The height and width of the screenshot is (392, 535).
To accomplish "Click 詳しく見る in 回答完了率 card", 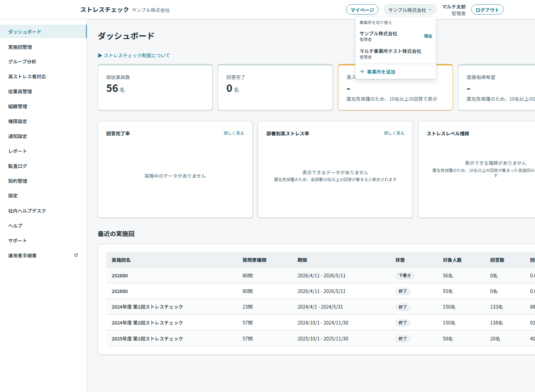I will [x=234, y=133].
